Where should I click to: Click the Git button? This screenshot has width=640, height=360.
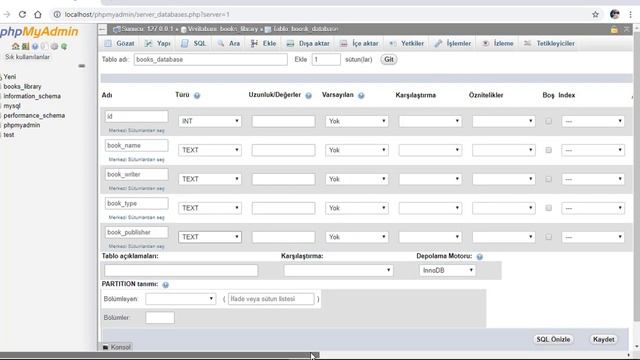389,60
